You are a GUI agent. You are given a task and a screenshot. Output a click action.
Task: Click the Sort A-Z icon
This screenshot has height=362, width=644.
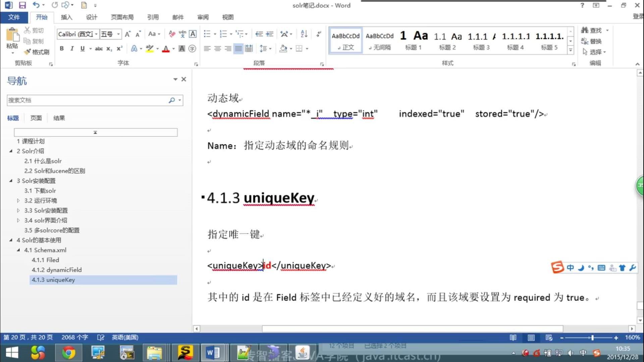304,34
